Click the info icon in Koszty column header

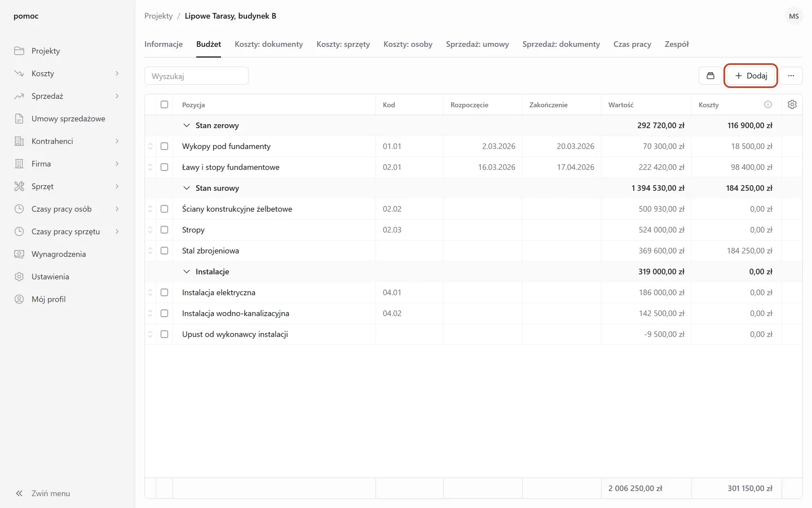pyautogui.click(x=768, y=104)
